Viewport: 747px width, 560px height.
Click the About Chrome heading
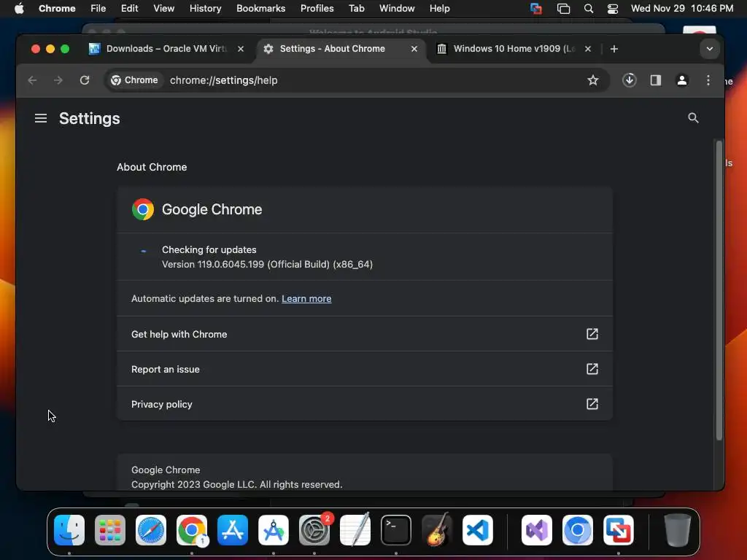[x=152, y=167]
